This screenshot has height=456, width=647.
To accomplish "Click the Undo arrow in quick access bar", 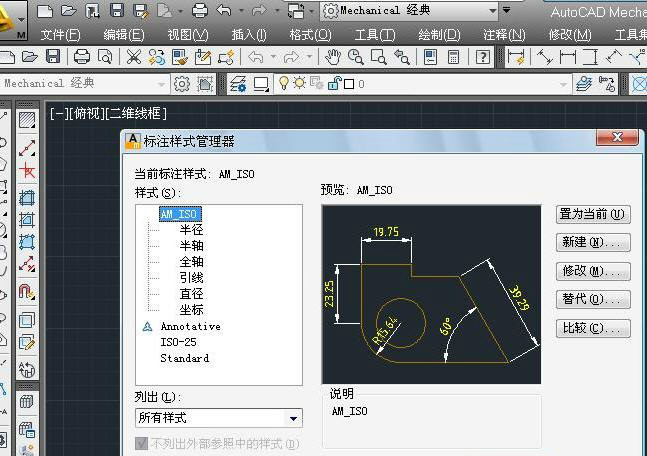I will pos(224,11).
